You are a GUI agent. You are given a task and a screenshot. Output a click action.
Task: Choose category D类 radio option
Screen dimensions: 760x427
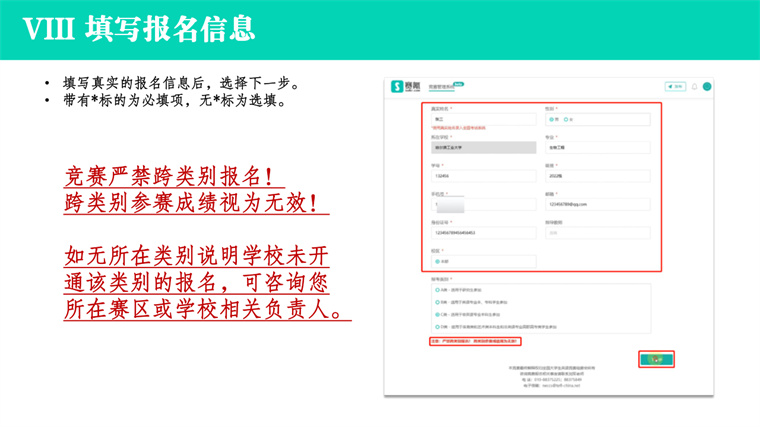click(x=437, y=327)
